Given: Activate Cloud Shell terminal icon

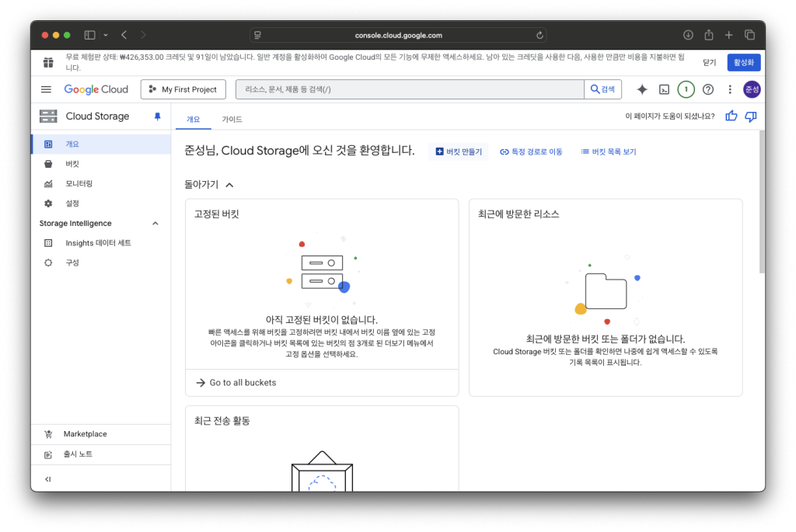Looking at the screenshot, I should tap(664, 89).
